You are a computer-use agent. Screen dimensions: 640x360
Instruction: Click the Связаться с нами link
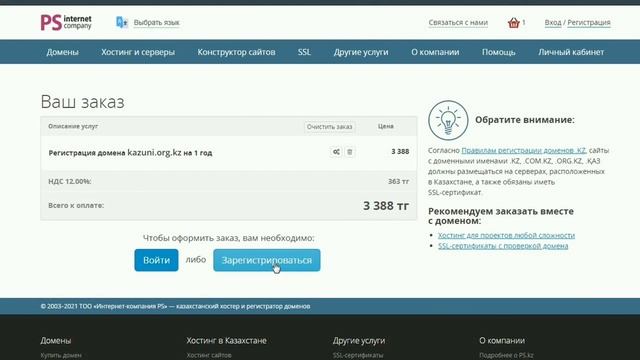point(458,22)
